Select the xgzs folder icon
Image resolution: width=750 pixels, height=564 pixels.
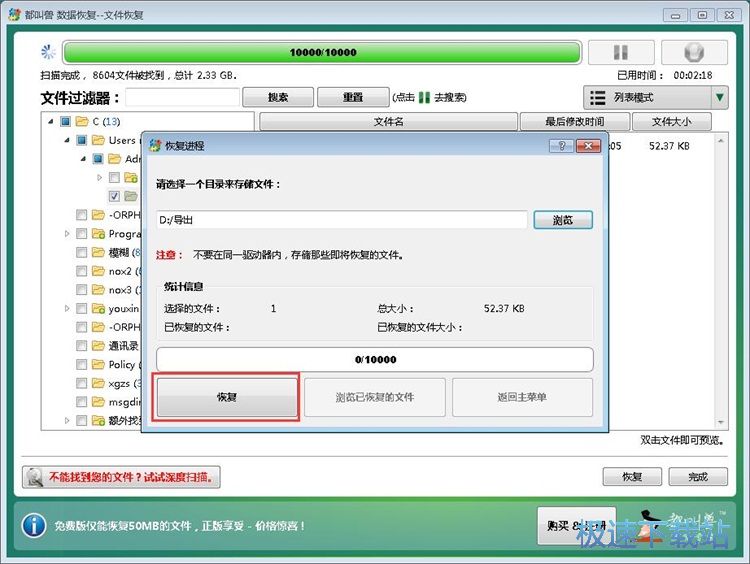point(98,383)
